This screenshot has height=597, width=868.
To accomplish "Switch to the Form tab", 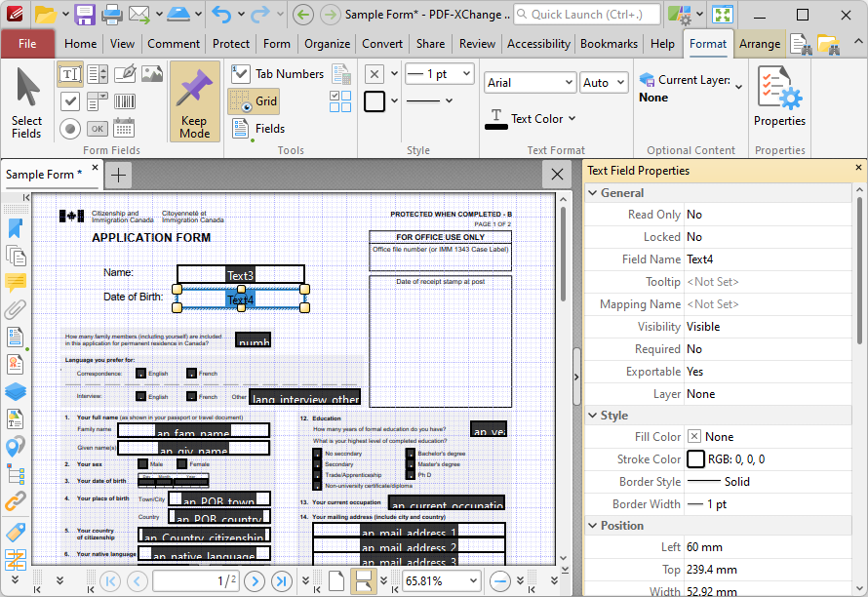I will [276, 44].
